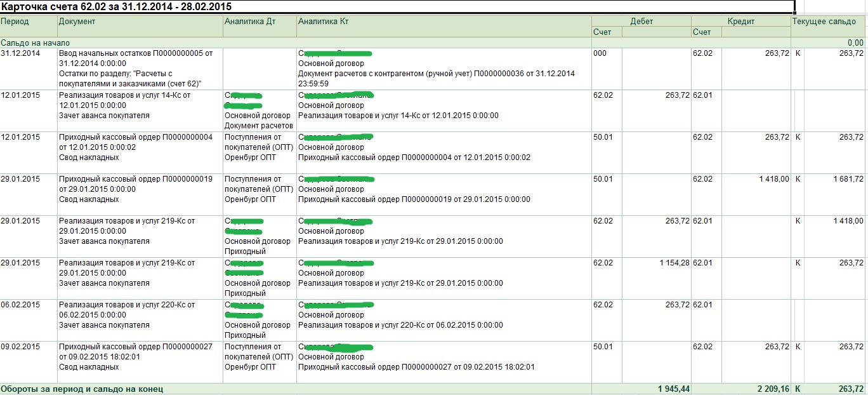Click the "Период" column header
Screen dimensions: 868x395
point(29,26)
